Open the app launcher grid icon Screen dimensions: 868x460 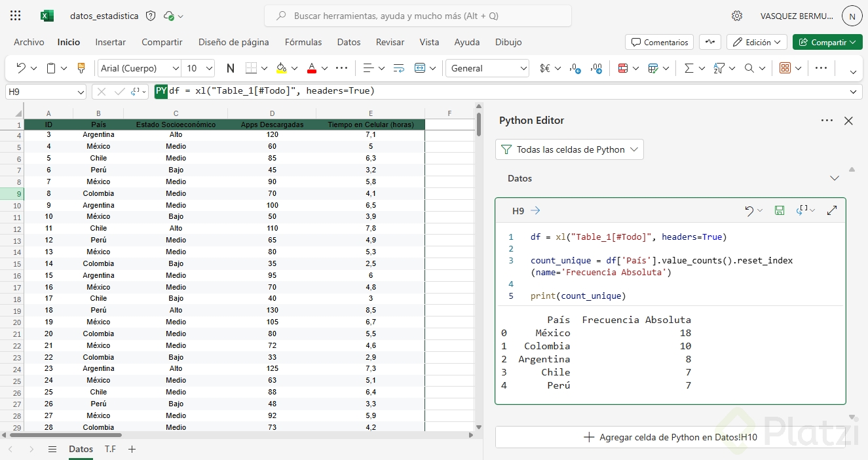click(x=16, y=16)
